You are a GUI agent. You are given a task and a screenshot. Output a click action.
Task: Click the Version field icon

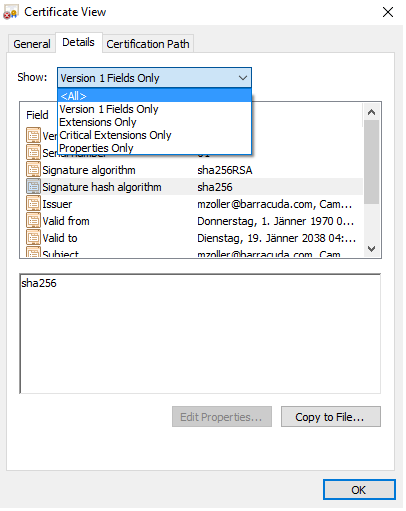33,135
